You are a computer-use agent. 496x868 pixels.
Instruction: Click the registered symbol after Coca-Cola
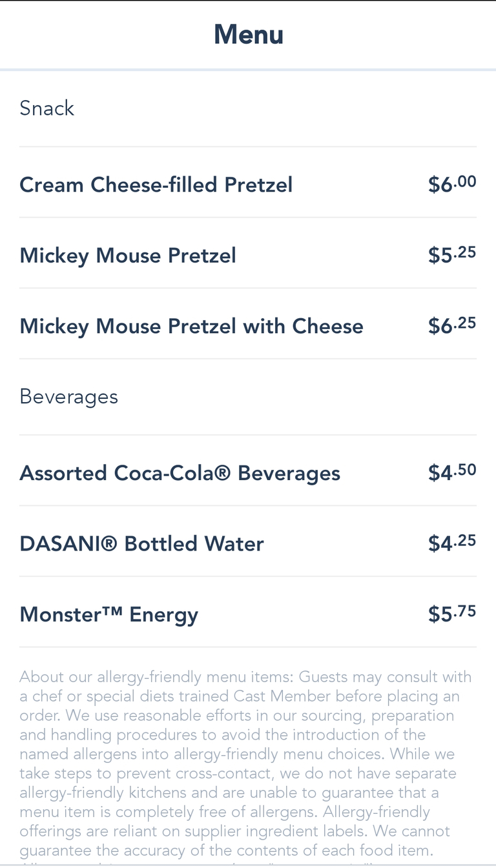coord(223,472)
